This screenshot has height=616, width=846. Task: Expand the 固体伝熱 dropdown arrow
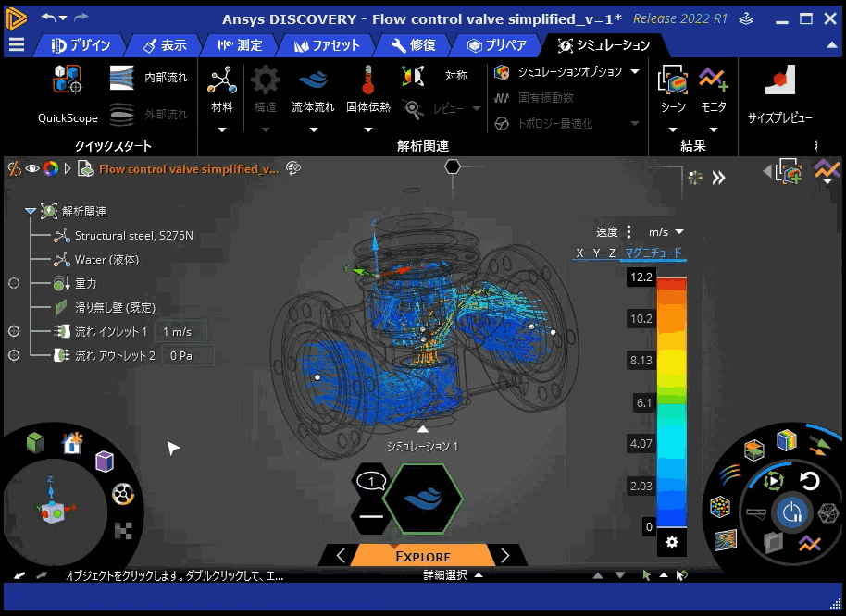(368, 129)
